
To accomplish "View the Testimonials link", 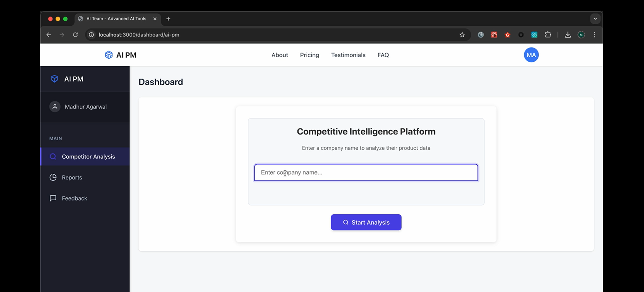I will click(x=348, y=55).
